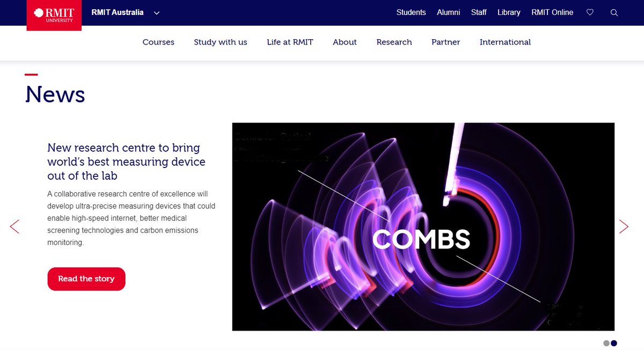Select the Students menu item

tap(411, 12)
